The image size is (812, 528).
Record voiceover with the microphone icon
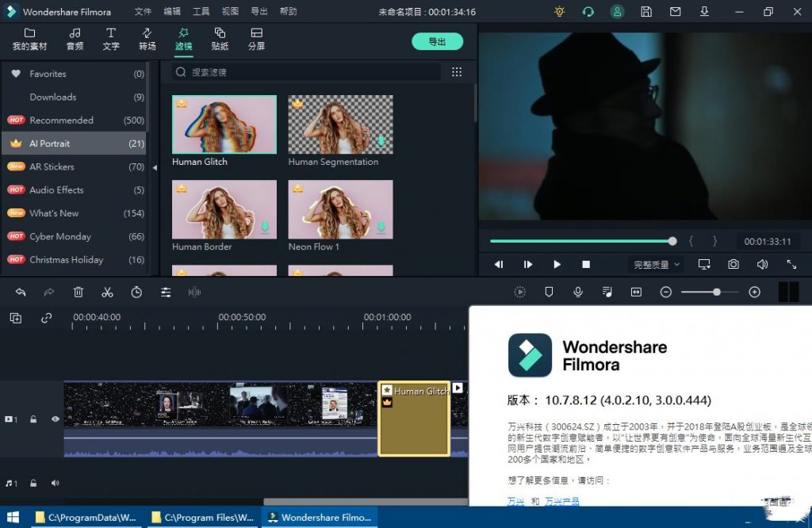[x=578, y=292]
